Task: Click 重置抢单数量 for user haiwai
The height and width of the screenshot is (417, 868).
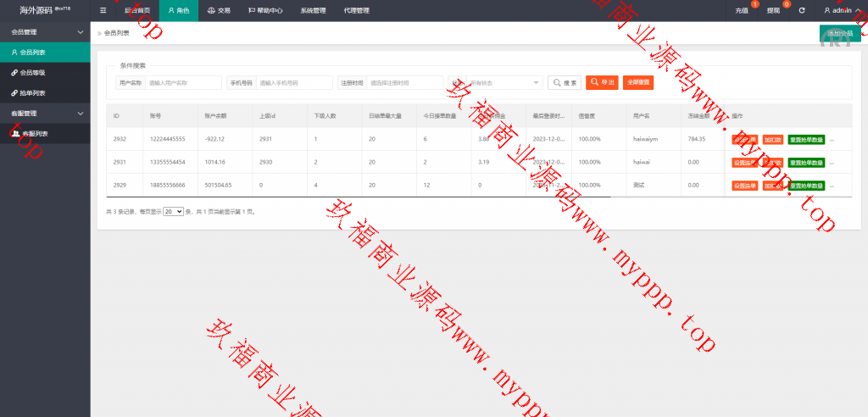Action: (x=805, y=162)
